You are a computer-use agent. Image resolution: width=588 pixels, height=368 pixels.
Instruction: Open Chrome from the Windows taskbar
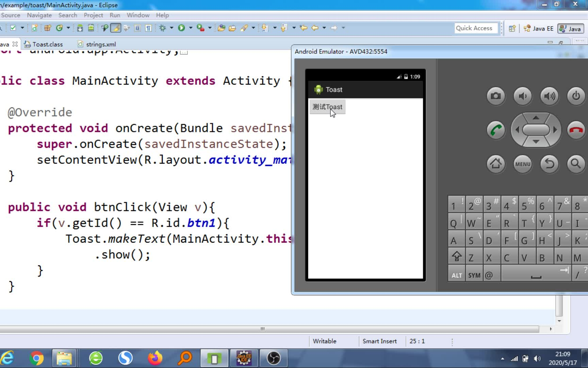click(x=36, y=358)
